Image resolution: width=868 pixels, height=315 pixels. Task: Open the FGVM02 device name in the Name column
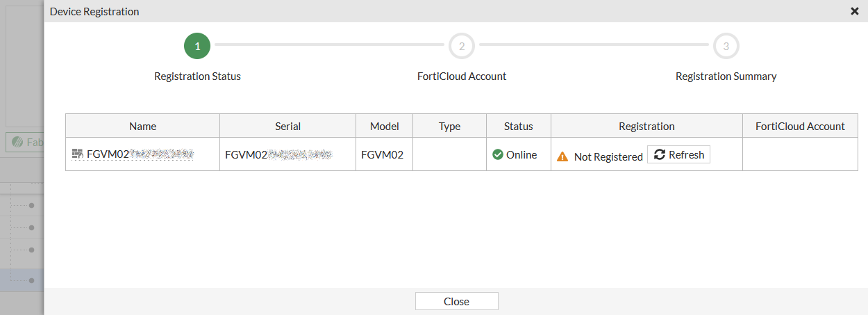[x=139, y=154]
